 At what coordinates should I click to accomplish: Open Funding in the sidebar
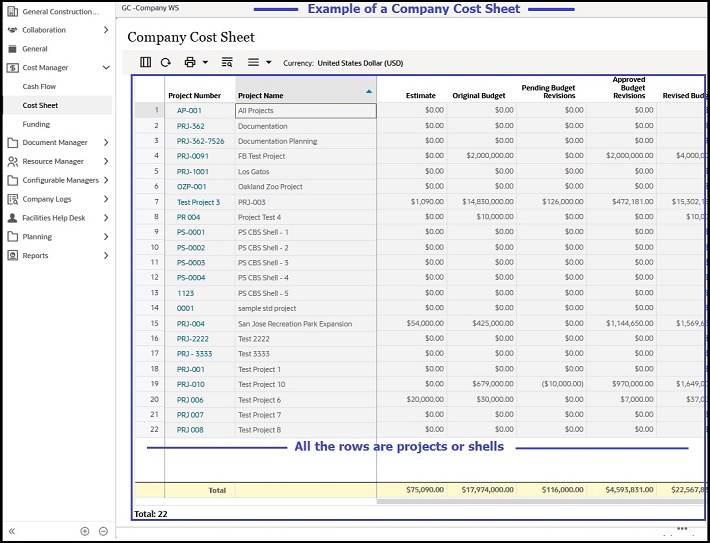click(36, 124)
